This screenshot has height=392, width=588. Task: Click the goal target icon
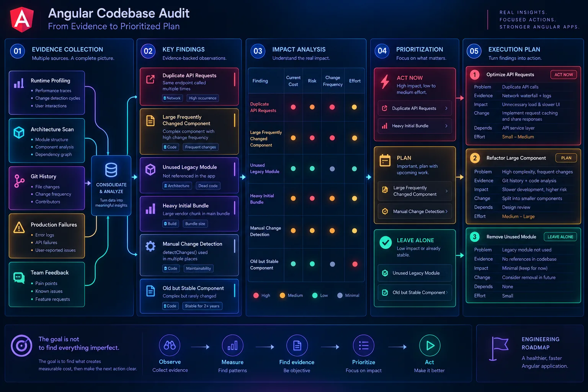21,346
